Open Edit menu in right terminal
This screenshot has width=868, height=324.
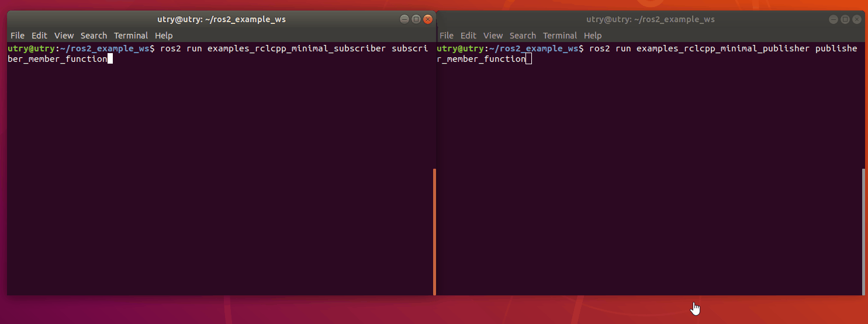pyautogui.click(x=468, y=36)
